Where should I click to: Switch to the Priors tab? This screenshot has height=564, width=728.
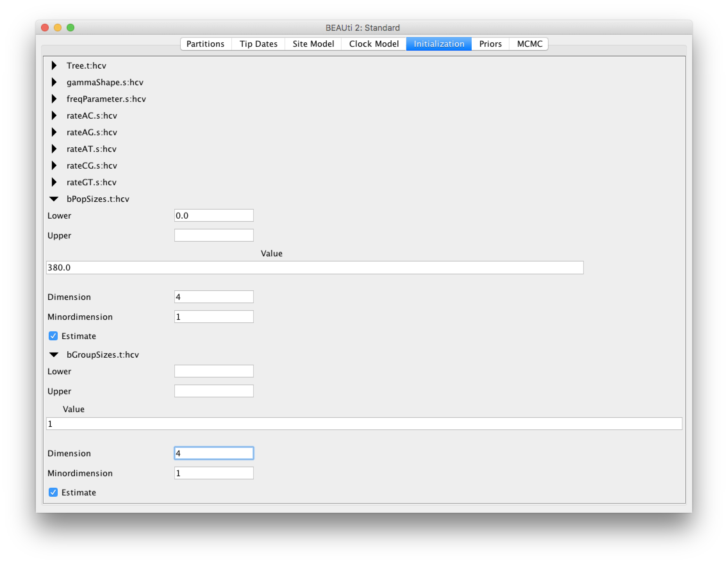point(490,44)
